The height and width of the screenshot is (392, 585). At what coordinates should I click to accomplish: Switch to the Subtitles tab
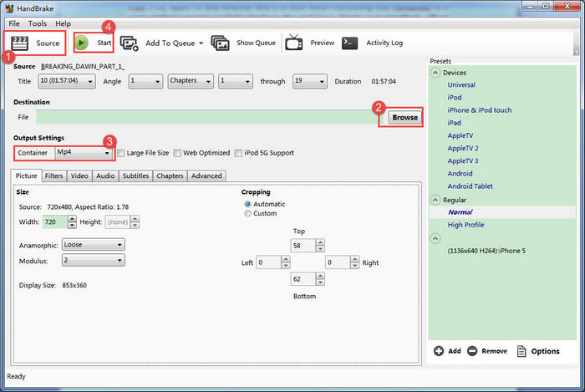(135, 176)
